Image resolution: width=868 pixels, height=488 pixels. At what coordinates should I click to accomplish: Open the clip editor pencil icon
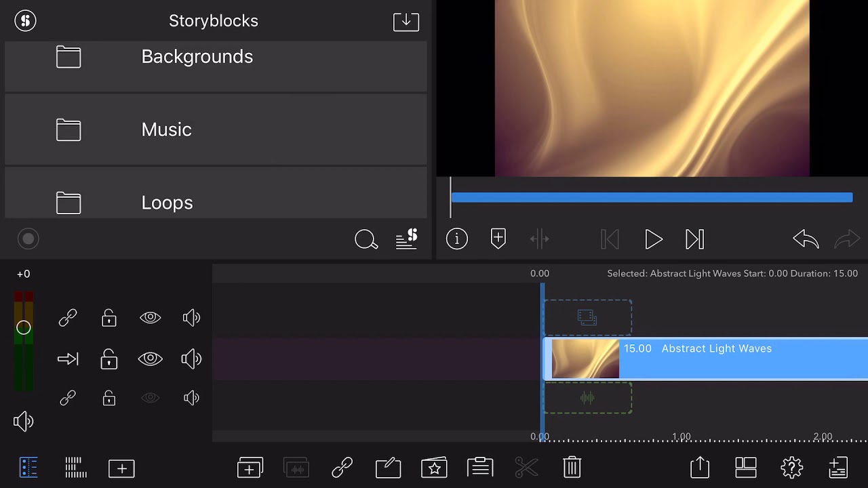click(x=389, y=468)
